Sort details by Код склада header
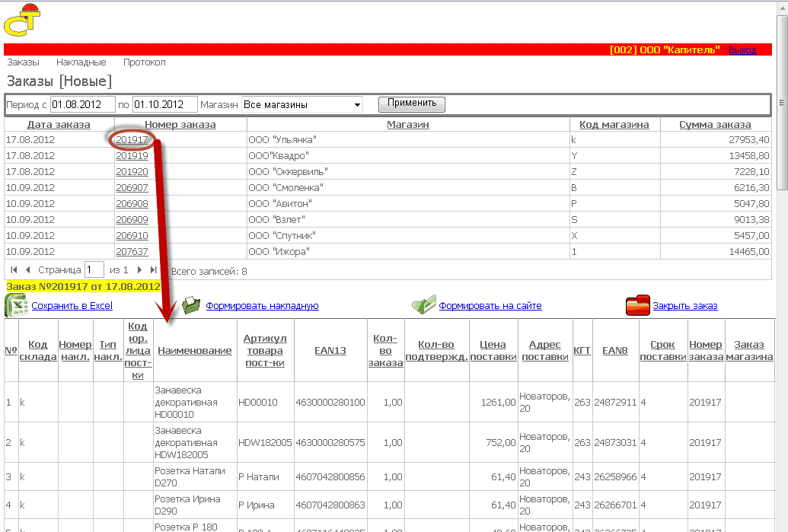The image size is (788, 532). (38, 351)
